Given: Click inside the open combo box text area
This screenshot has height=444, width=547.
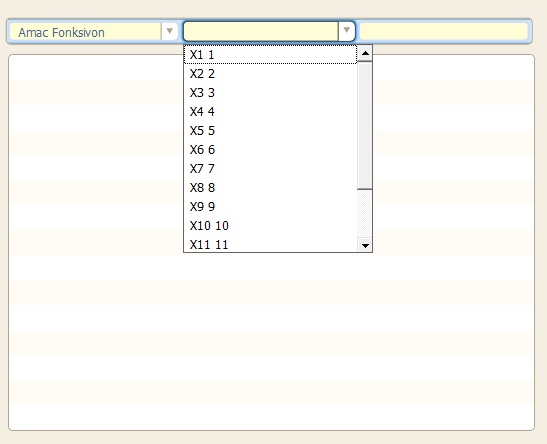Looking at the screenshot, I should pyautogui.click(x=261, y=31).
